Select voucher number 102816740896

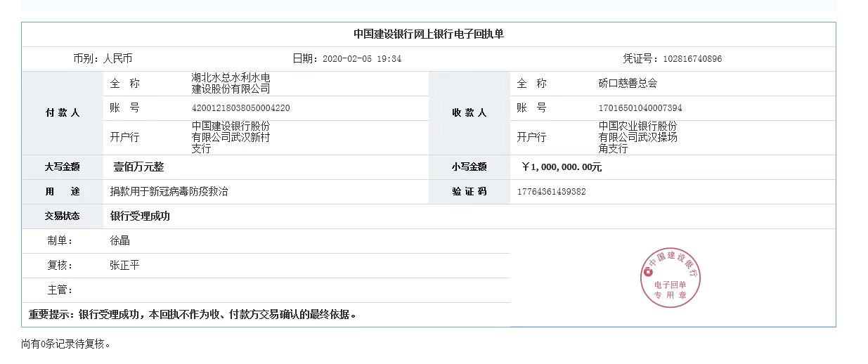click(x=692, y=59)
